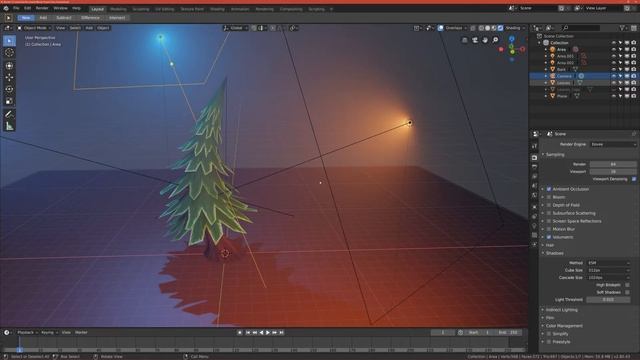This screenshot has height=360, width=640.
Task: Open the Cascade Size dropdown
Action: point(608,278)
